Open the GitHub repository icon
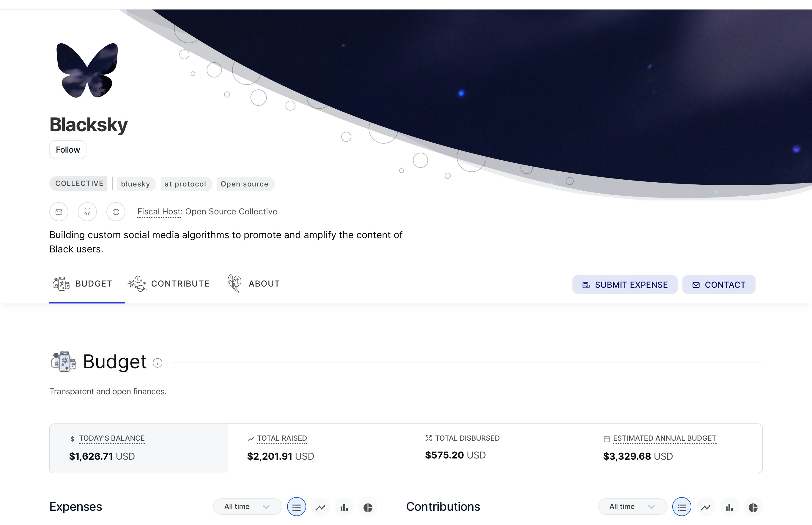Viewport: 812px width, 525px height. click(x=87, y=212)
